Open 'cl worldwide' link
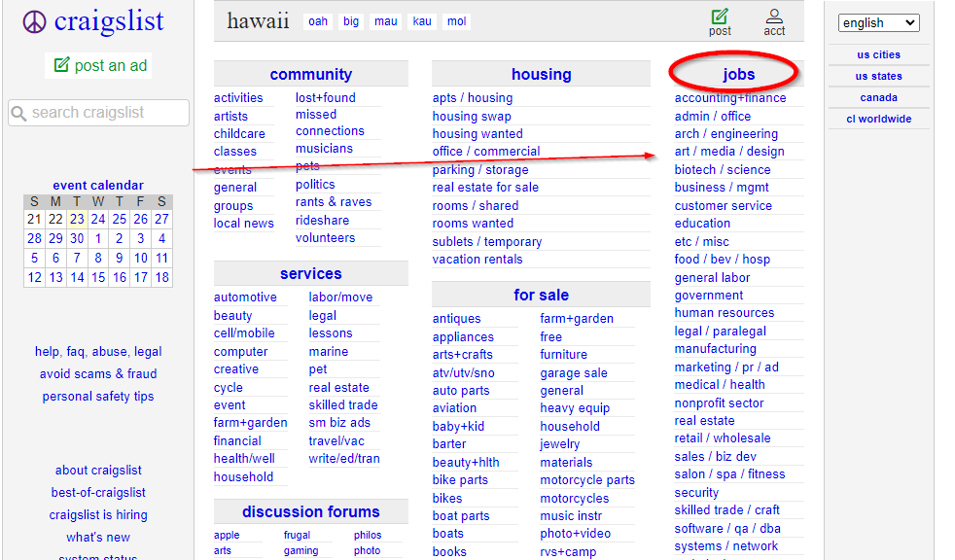The image size is (955, 560). point(878,119)
